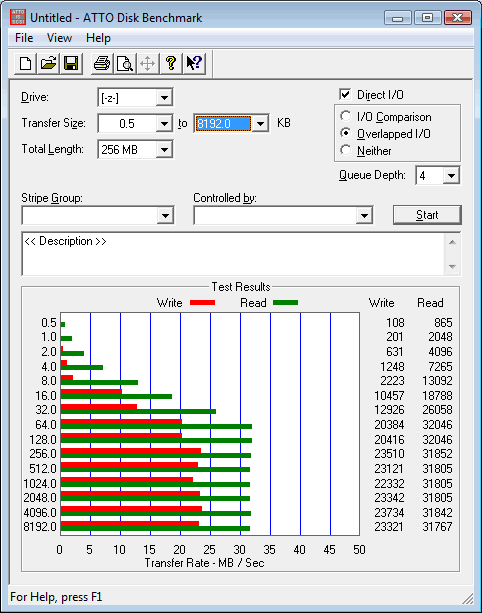
Task: Start the benchmark with Start button
Action: (427, 215)
